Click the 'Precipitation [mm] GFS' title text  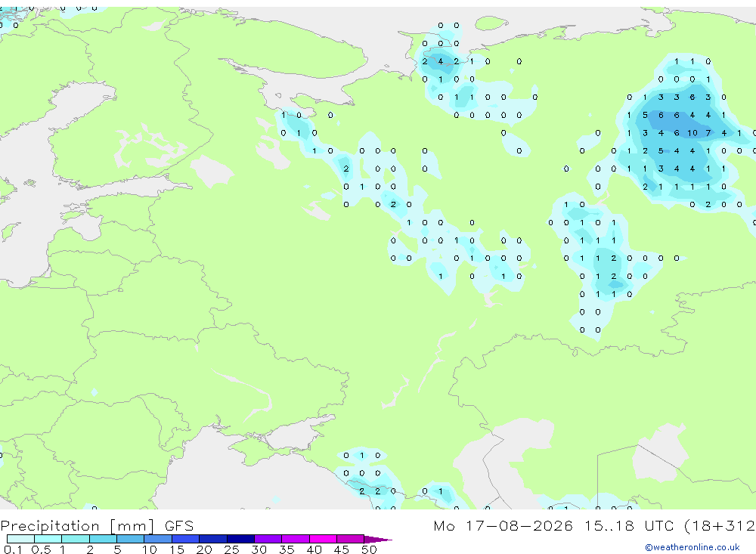click(x=97, y=526)
